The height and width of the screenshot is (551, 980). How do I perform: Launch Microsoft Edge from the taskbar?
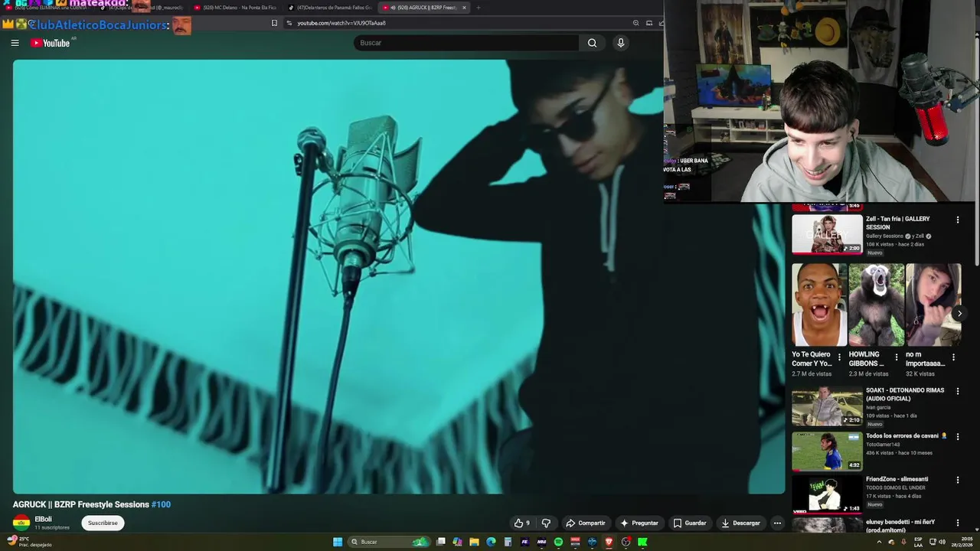tap(491, 542)
